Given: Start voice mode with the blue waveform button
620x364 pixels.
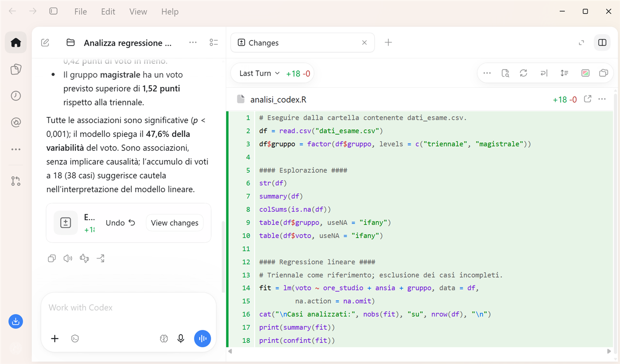Looking at the screenshot, I should [x=202, y=339].
